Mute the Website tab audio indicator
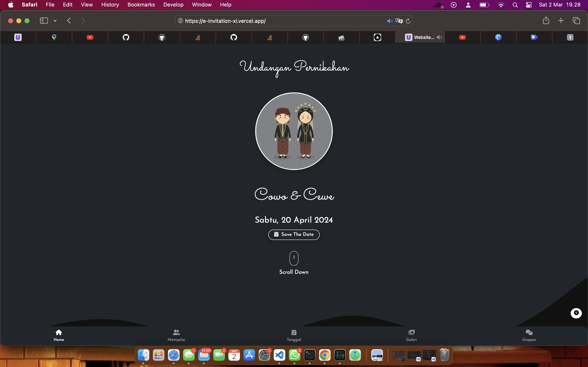Screen dimensions: 588x367 (439, 37)
